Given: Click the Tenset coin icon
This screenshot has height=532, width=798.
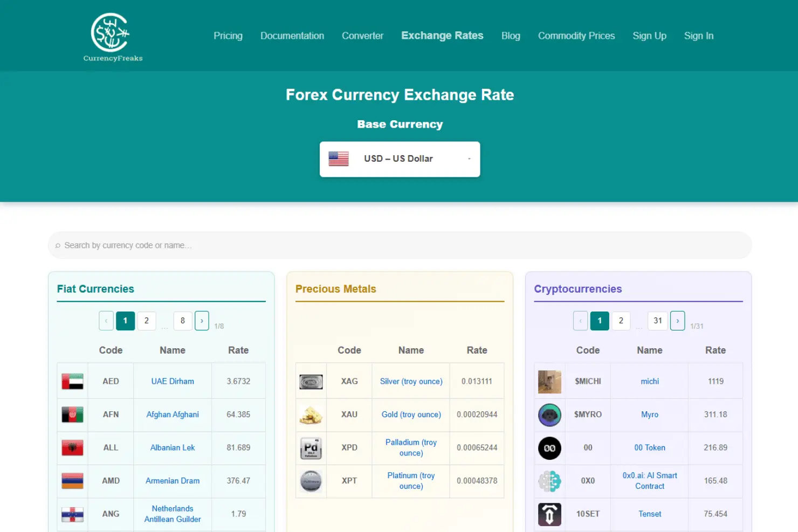Looking at the screenshot, I should pyautogui.click(x=549, y=514).
